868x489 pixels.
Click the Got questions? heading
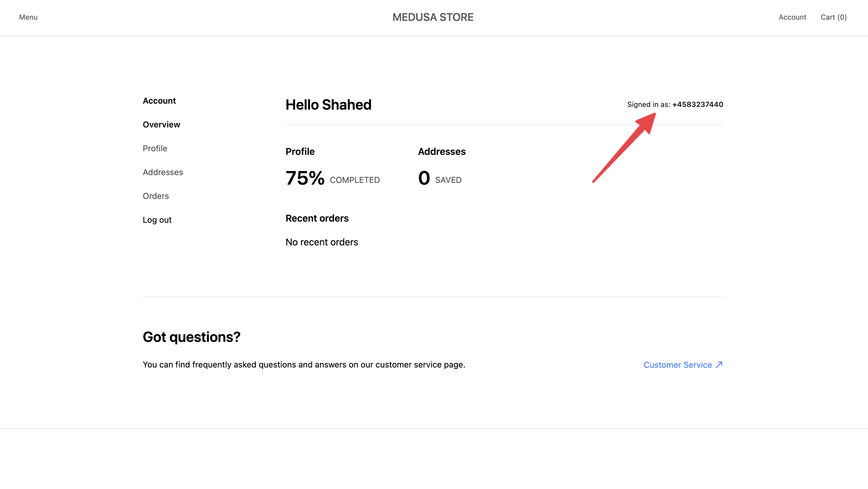[x=191, y=337]
